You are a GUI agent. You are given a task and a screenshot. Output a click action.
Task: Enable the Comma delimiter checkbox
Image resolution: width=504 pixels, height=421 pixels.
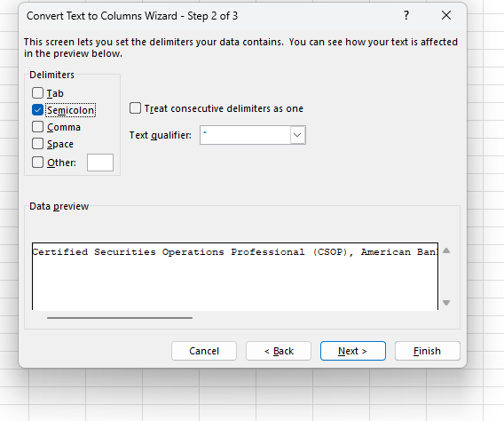[37, 127]
